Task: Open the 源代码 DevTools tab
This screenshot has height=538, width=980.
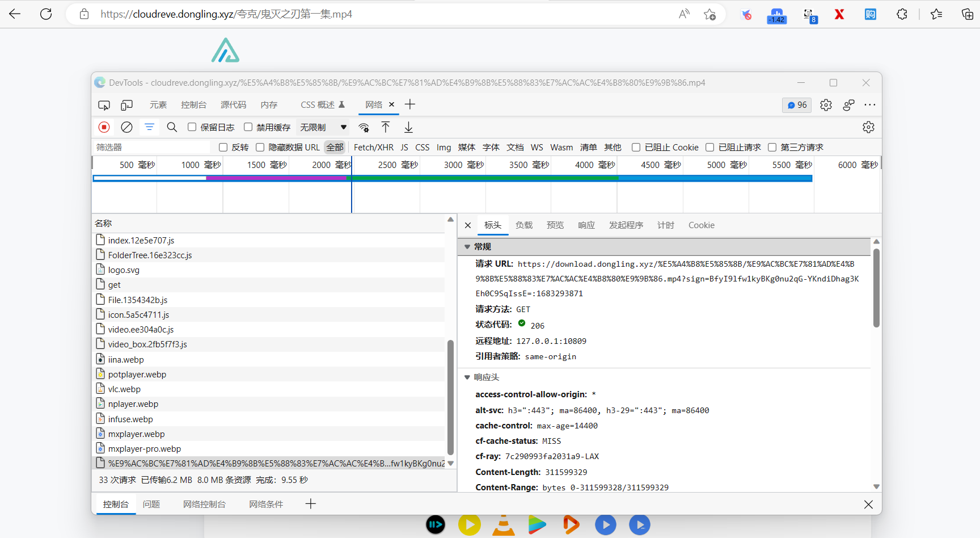Action: coord(233,105)
